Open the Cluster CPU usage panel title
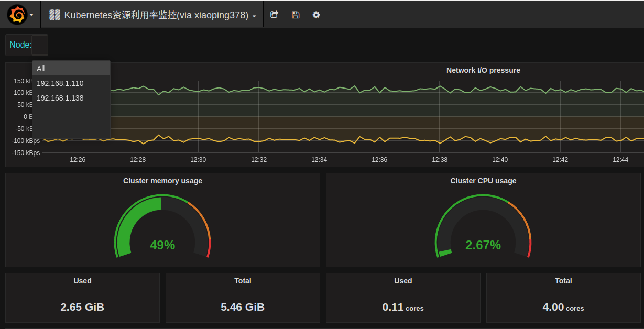Image resolution: width=644 pixels, height=329 pixels. (x=483, y=181)
